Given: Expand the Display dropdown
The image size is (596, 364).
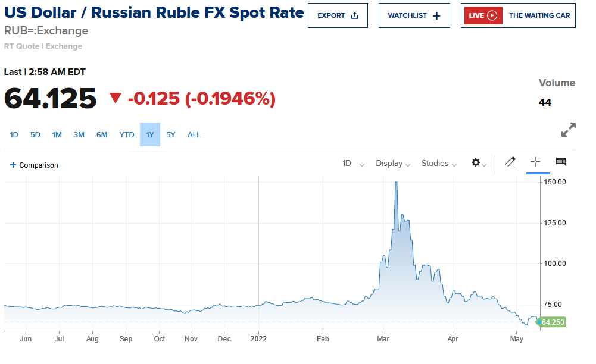Looking at the screenshot, I should pyautogui.click(x=393, y=164).
